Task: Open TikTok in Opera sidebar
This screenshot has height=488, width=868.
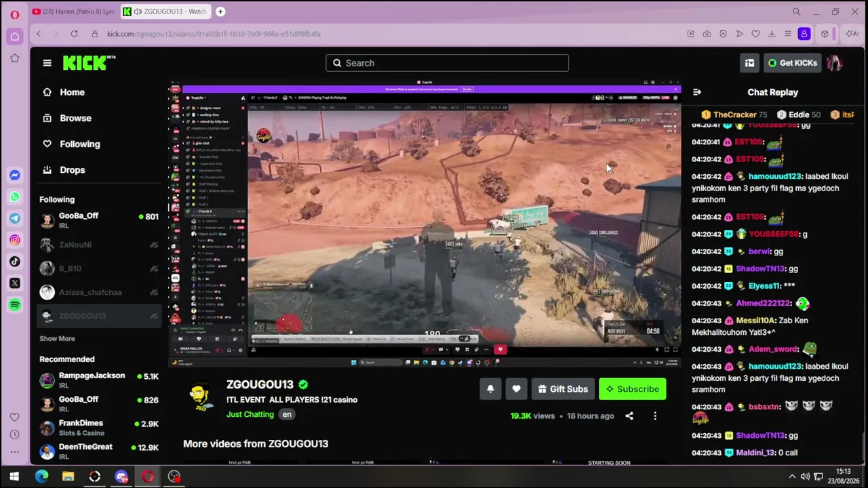Action: tap(14, 262)
